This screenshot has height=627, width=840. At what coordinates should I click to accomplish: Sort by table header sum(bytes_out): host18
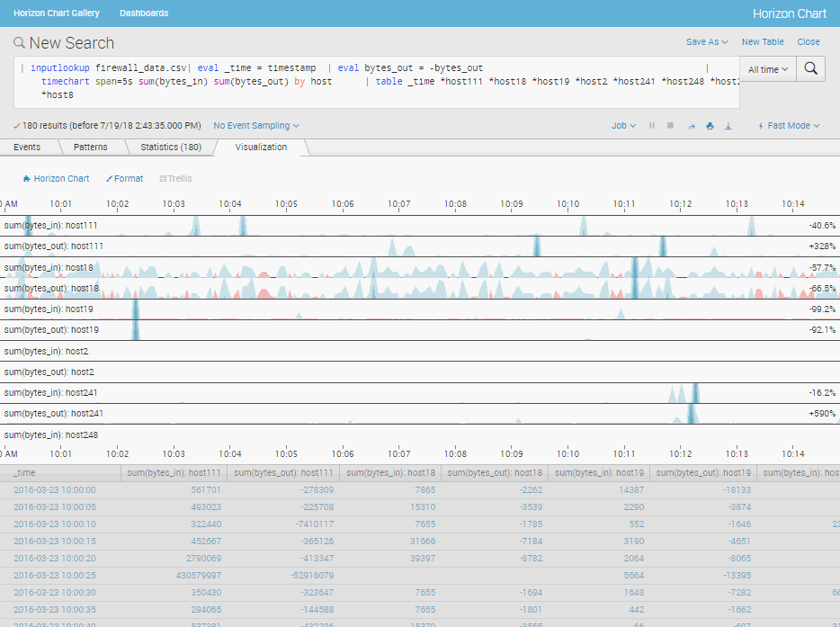[495, 472]
